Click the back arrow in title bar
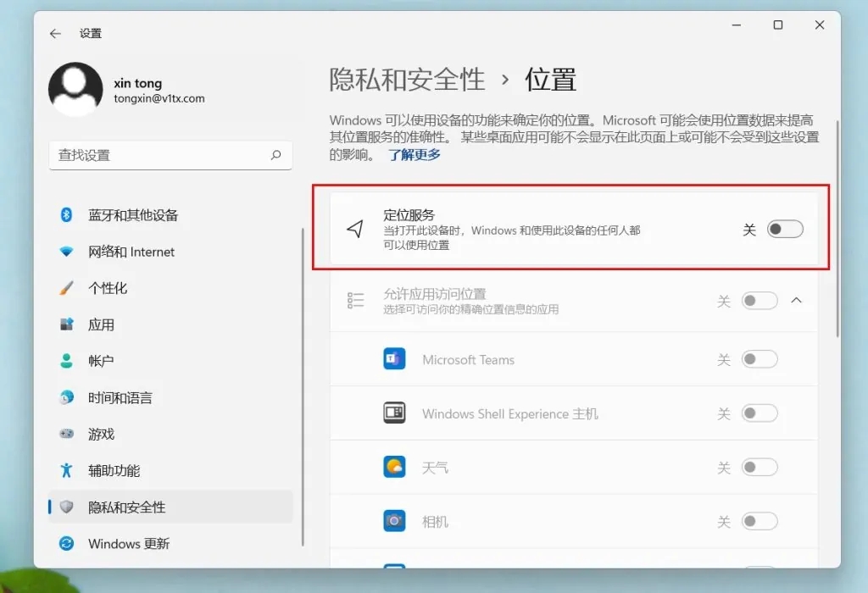868x593 pixels. tap(55, 34)
